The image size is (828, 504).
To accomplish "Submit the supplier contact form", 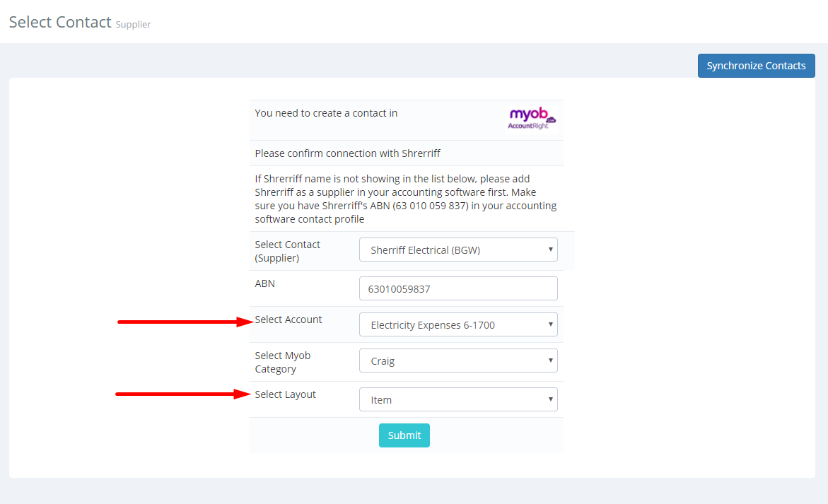I will click(x=404, y=435).
